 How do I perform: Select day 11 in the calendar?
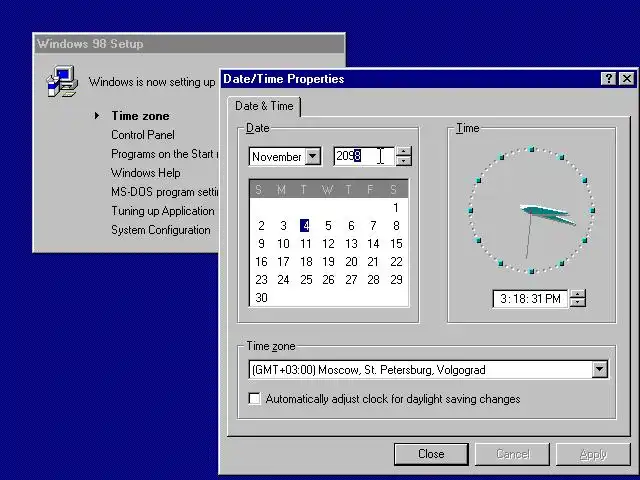(x=306, y=244)
